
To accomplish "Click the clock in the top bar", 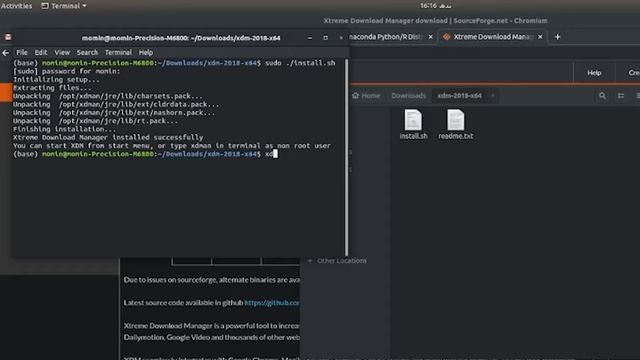I will (436, 6).
